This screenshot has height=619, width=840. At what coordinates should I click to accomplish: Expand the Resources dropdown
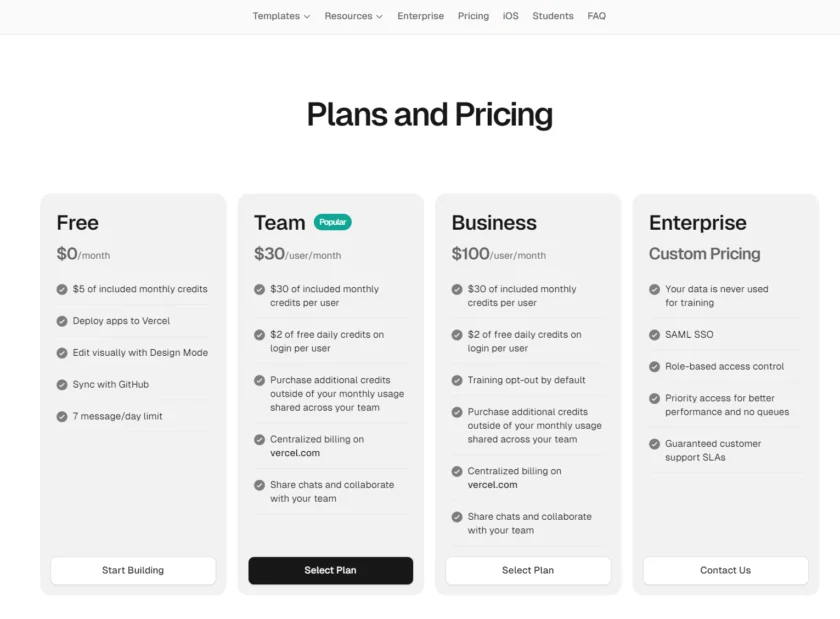tap(353, 16)
